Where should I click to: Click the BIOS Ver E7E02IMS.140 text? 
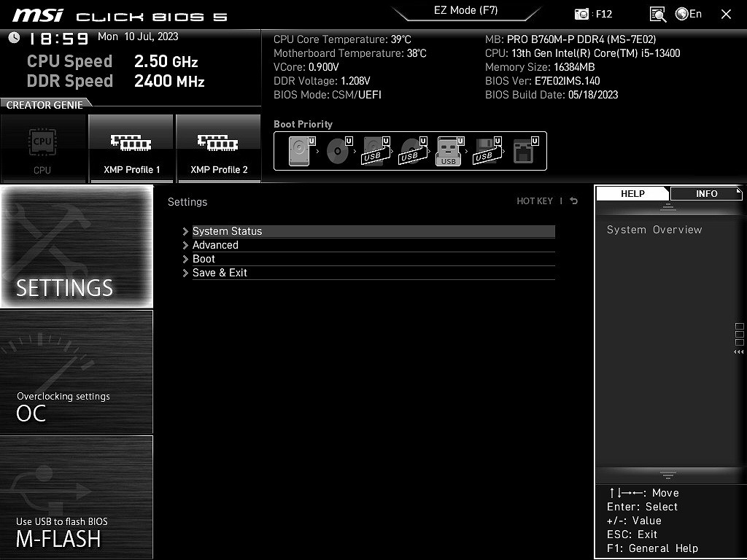click(x=542, y=81)
